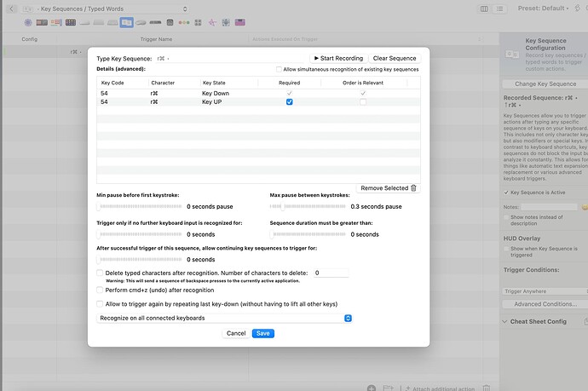Viewport: 588px width, 391px height.
Task: Click the trash icon in the bottom bar
Action: 486,388
